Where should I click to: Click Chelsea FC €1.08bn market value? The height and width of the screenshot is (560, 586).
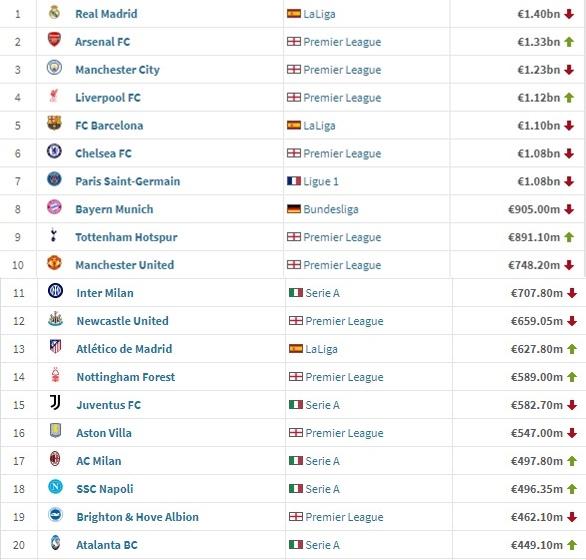pyautogui.click(x=539, y=153)
